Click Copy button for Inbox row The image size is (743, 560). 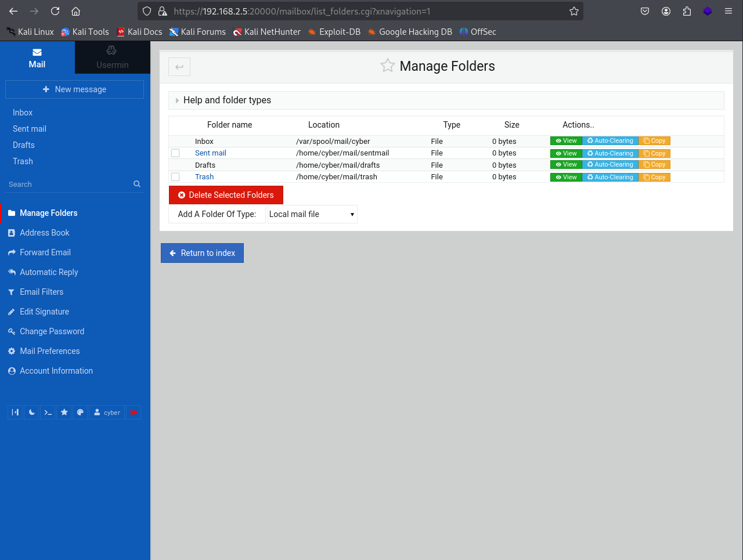(x=654, y=141)
